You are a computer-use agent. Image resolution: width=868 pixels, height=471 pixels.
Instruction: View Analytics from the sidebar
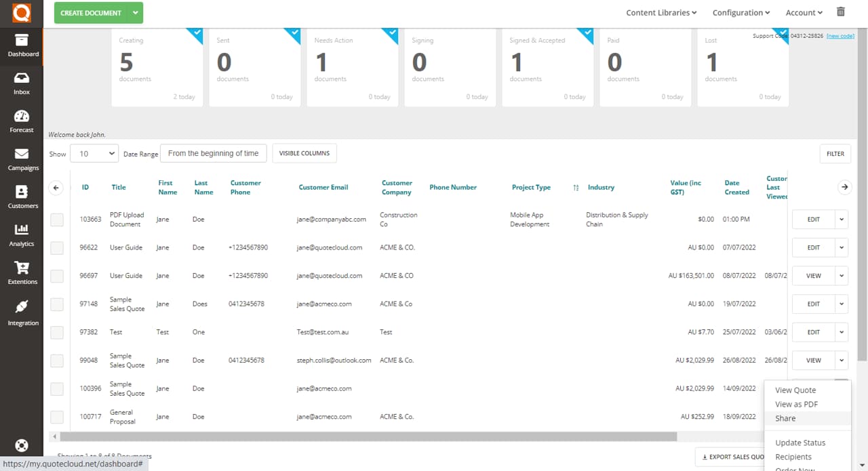pos(22,234)
